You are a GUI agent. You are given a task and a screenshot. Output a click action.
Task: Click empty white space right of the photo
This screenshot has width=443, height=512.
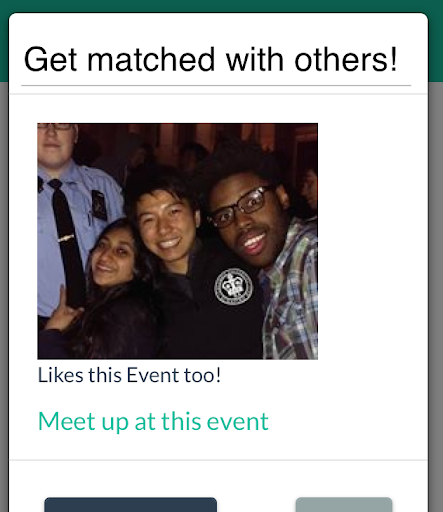pyautogui.click(x=372, y=240)
